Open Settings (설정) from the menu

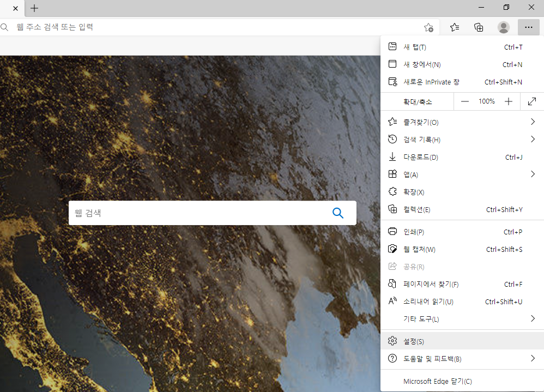(x=462, y=341)
